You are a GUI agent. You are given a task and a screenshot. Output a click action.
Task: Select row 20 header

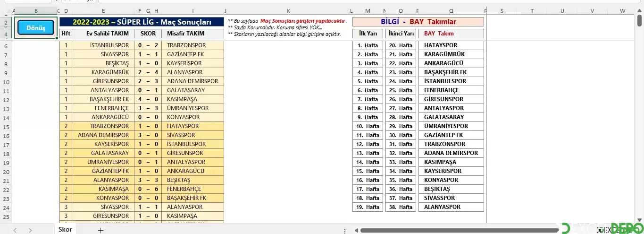coord(6,172)
